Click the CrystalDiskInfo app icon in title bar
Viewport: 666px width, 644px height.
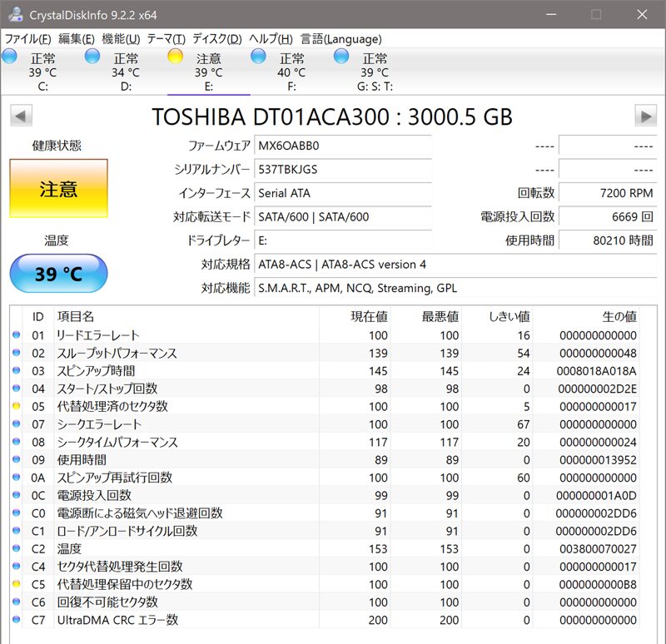[16, 14]
